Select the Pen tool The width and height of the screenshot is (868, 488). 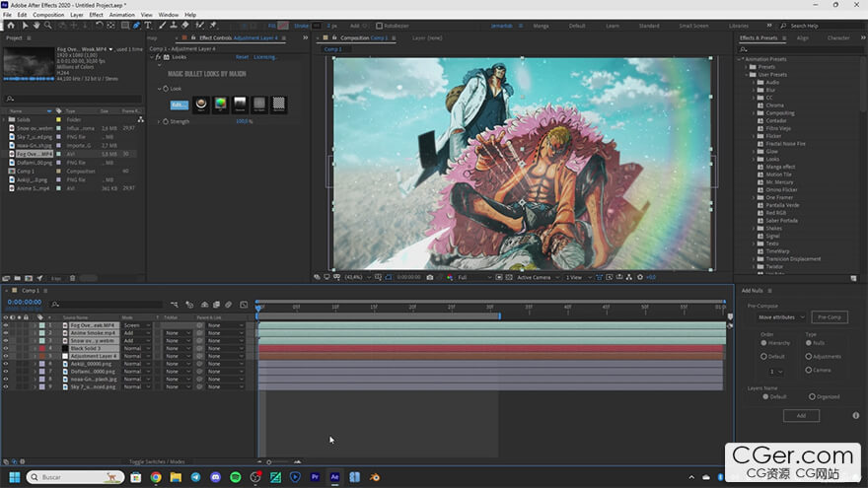click(136, 26)
